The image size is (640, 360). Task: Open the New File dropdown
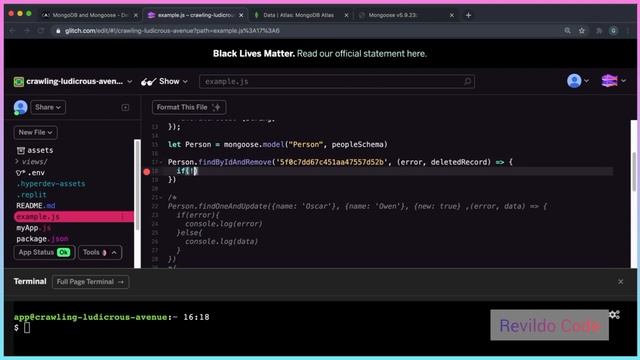[x=36, y=132]
